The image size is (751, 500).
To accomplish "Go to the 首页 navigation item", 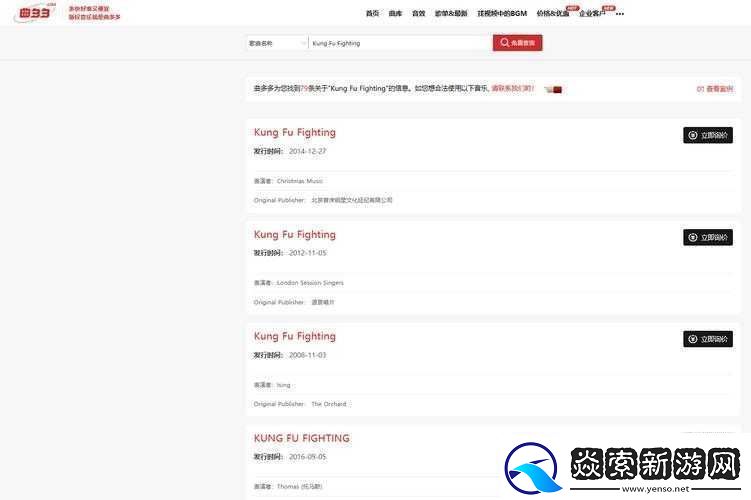I will pyautogui.click(x=372, y=13).
